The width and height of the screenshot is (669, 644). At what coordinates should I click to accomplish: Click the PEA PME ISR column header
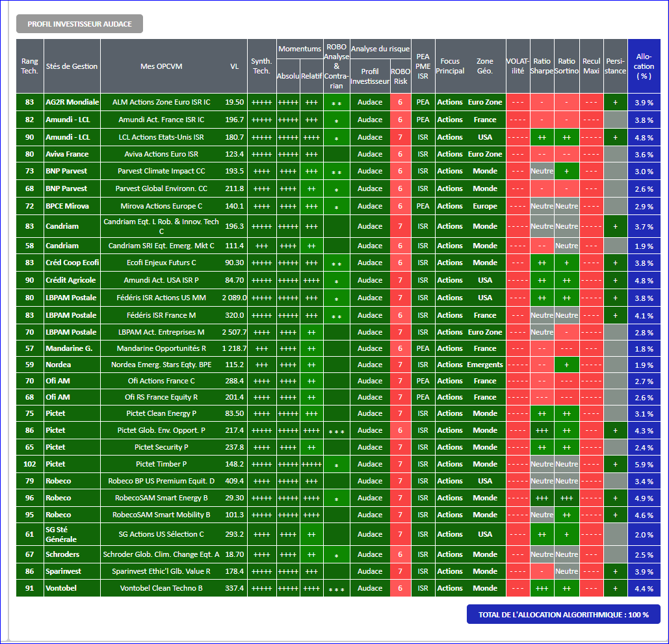423,66
